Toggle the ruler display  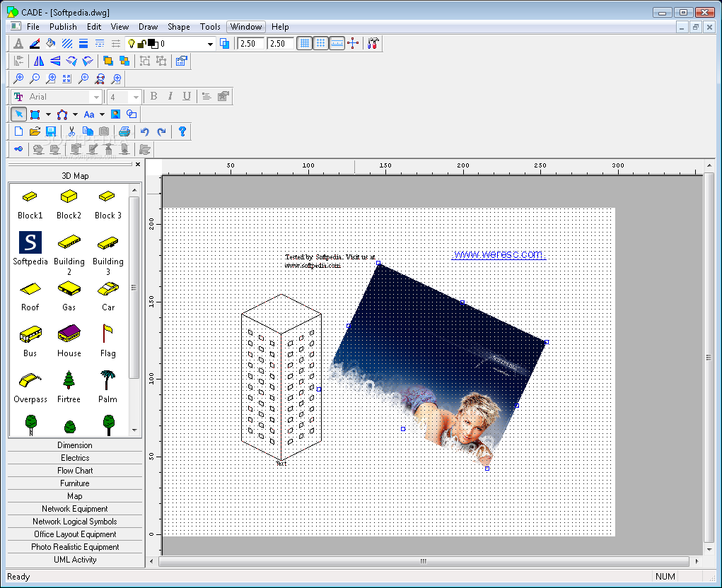click(337, 44)
